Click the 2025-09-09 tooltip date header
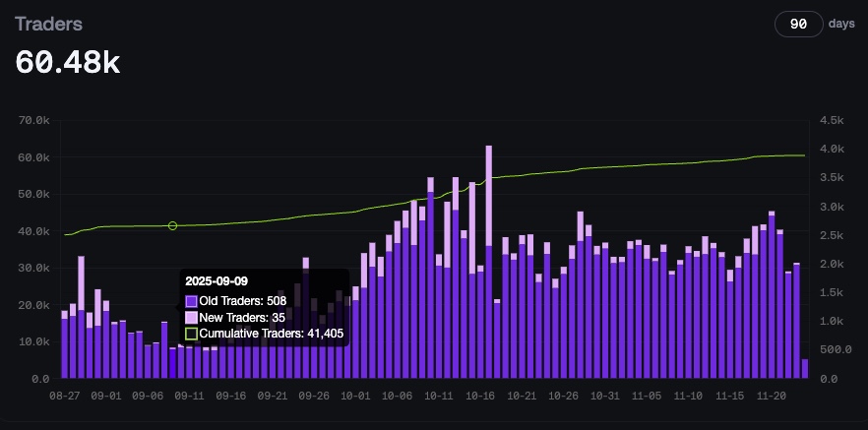868x430 pixels. pos(218,281)
